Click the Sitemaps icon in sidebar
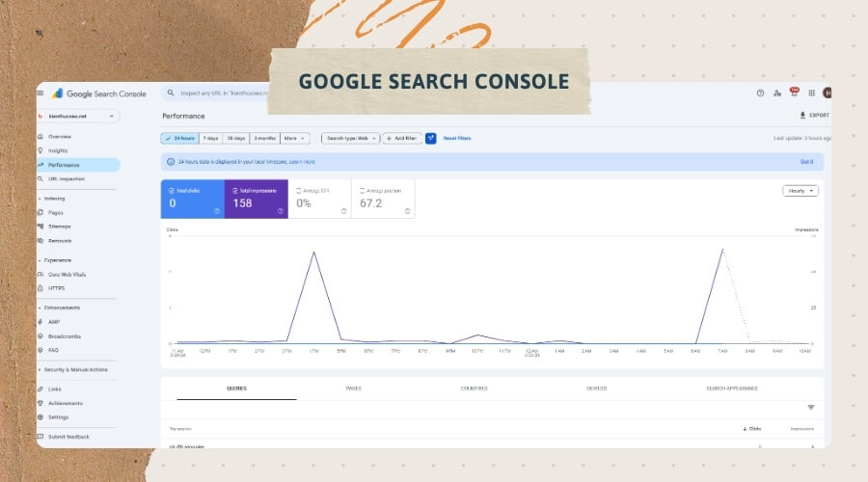Image resolution: width=868 pixels, height=482 pixels. pyautogui.click(x=41, y=227)
